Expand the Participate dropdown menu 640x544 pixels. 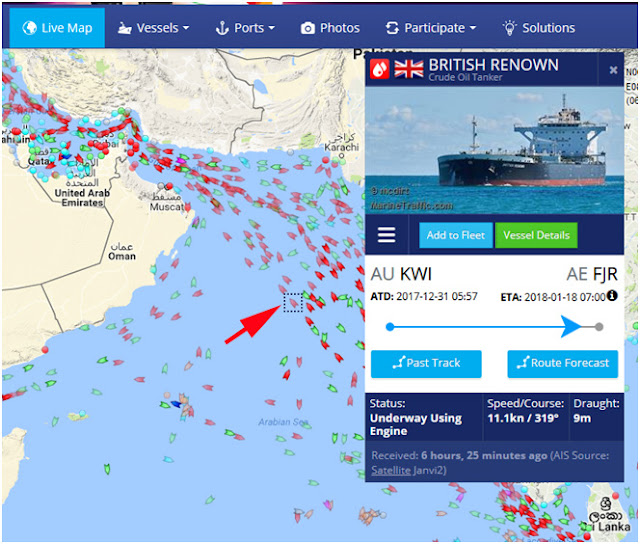[x=431, y=28]
